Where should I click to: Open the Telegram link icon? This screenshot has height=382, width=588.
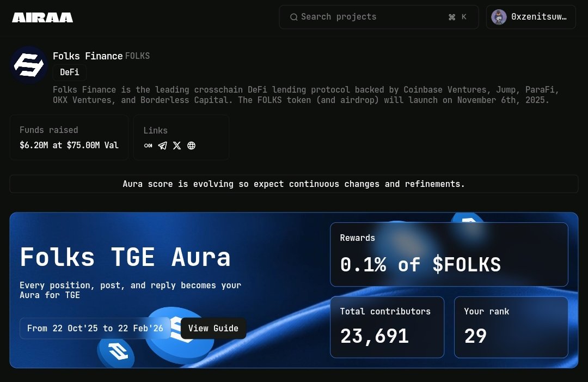[x=163, y=145]
